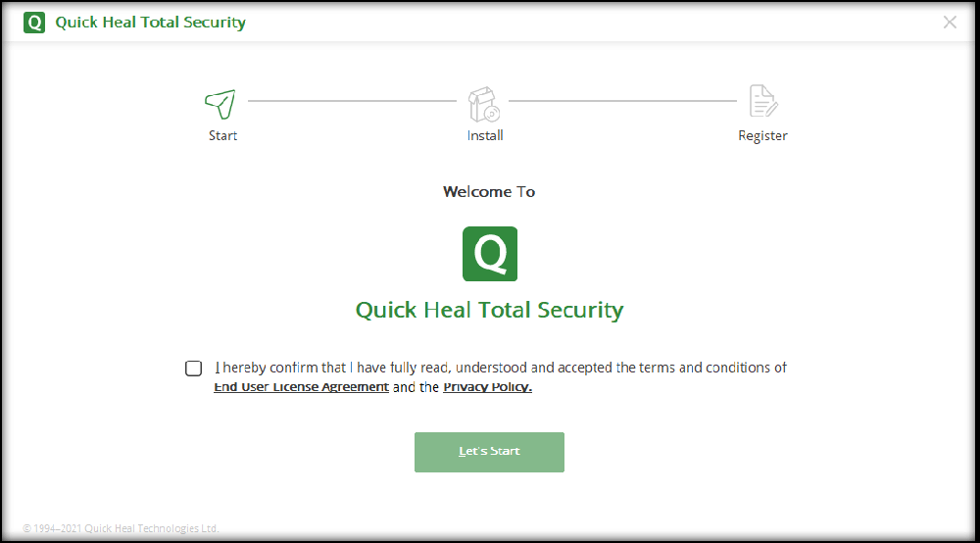Open the Privacy Policy link
Image resolution: width=980 pixels, height=543 pixels.
[x=487, y=387]
